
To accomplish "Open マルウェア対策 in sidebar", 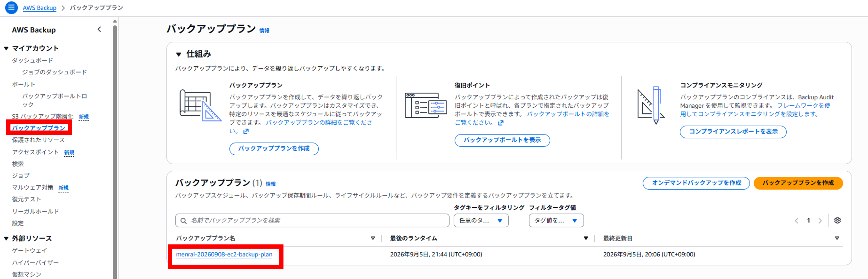I will [x=33, y=188].
